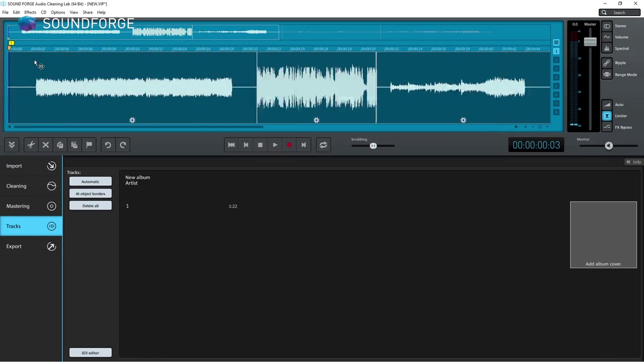
Task: Start recording with red record button
Action: [x=289, y=145]
